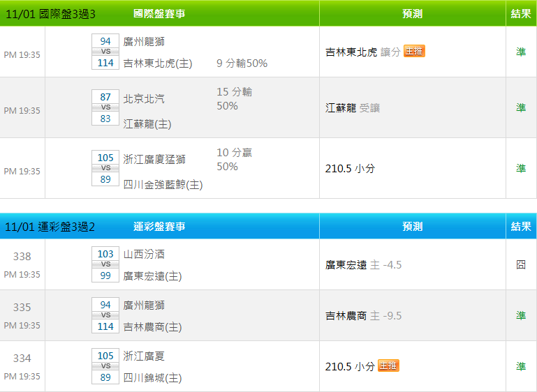This screenshot has height=392, width=537.
Task: Open team 吉林農商(主)
Action: point(152,327)
